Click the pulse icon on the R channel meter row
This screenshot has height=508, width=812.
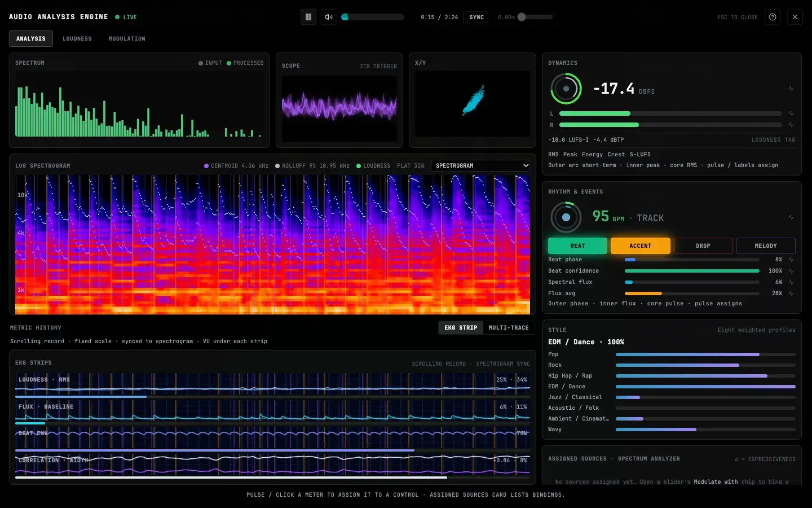coord(791,125)
